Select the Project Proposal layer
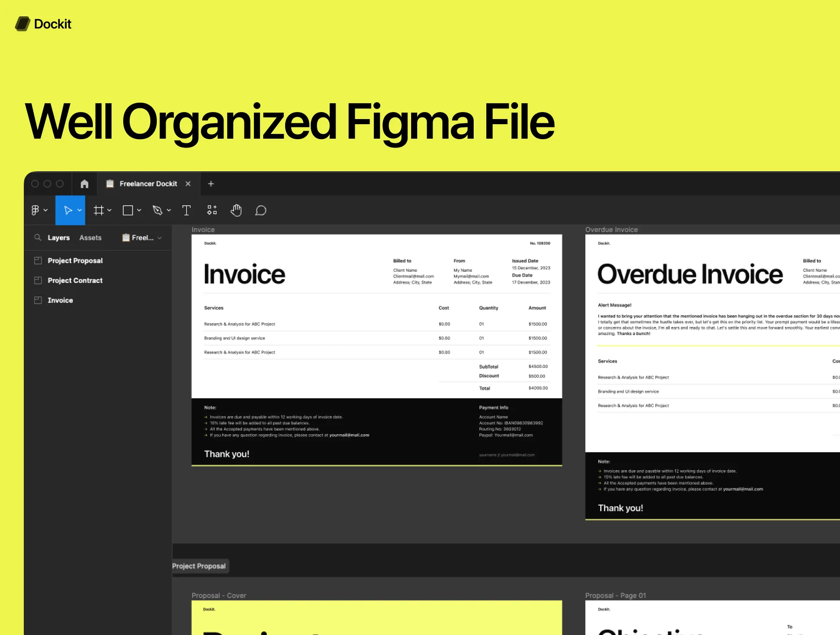Viewport: 840px width, 635px height. [75, 261]
